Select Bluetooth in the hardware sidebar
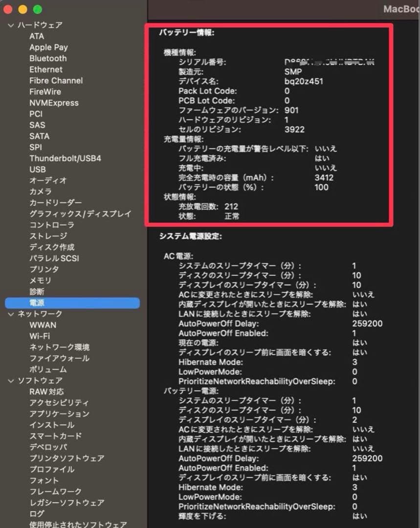 47,58
